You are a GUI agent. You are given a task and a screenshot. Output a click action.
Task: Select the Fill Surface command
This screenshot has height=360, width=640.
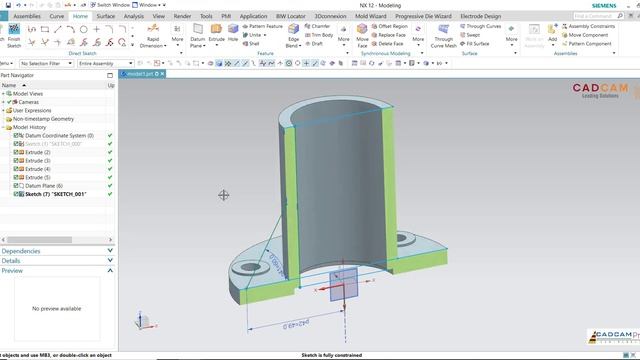pyautogui.click(x=474, y=44)
